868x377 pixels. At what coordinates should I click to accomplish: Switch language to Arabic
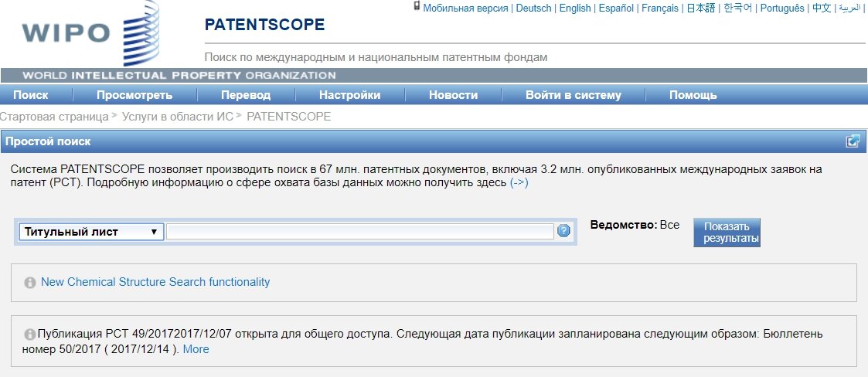point(850,8)
